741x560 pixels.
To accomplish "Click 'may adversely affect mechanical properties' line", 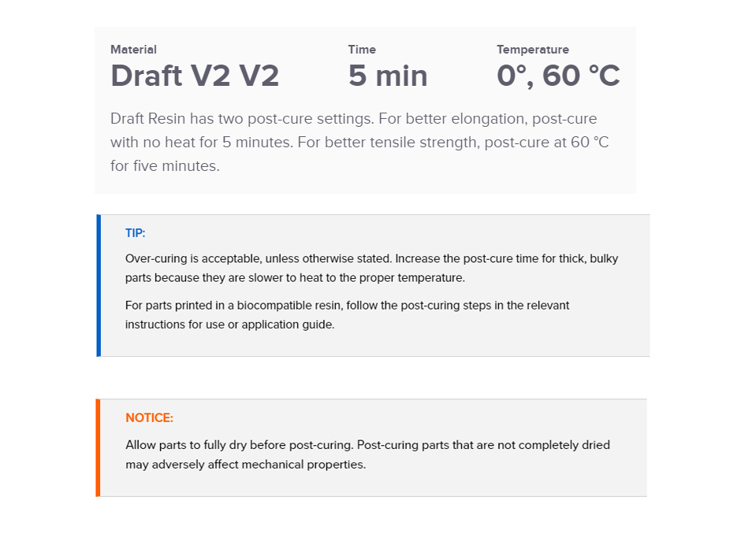I will click(246, 465).
